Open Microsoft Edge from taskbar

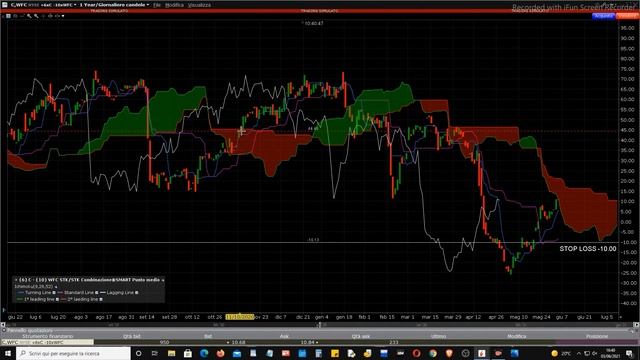coord(204,353)
